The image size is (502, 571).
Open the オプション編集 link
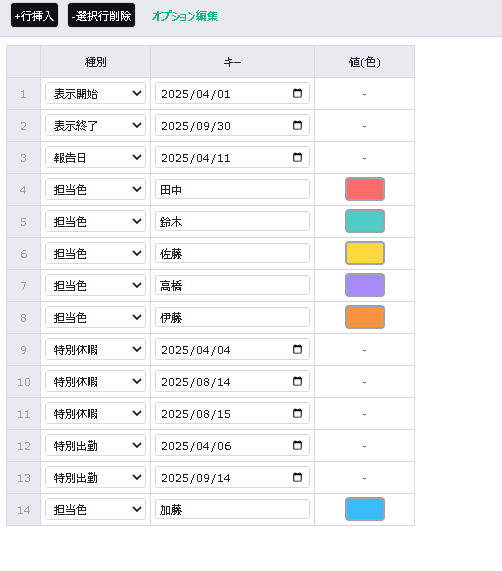pos(185,16)
